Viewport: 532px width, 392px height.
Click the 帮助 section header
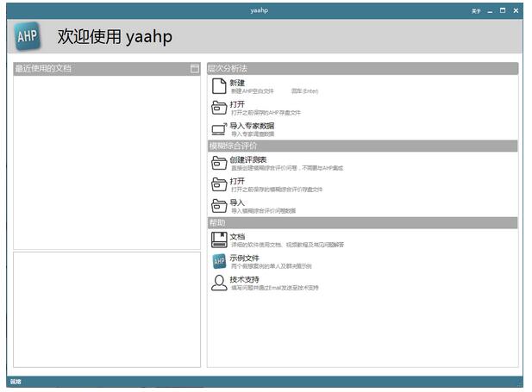click(x=363, y=223)
